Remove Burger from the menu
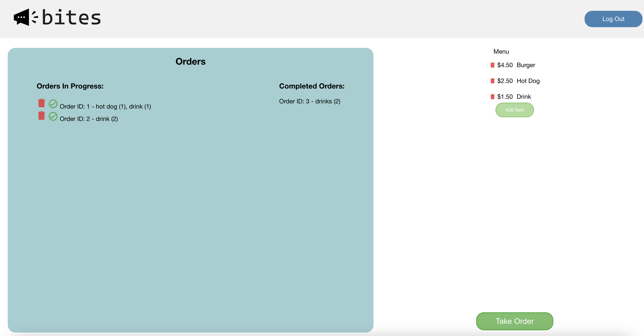The image size is (644, 336). point(492,65)
